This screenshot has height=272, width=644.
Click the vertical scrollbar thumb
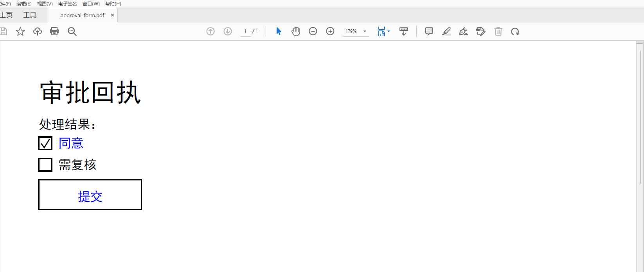coord(640,117)
